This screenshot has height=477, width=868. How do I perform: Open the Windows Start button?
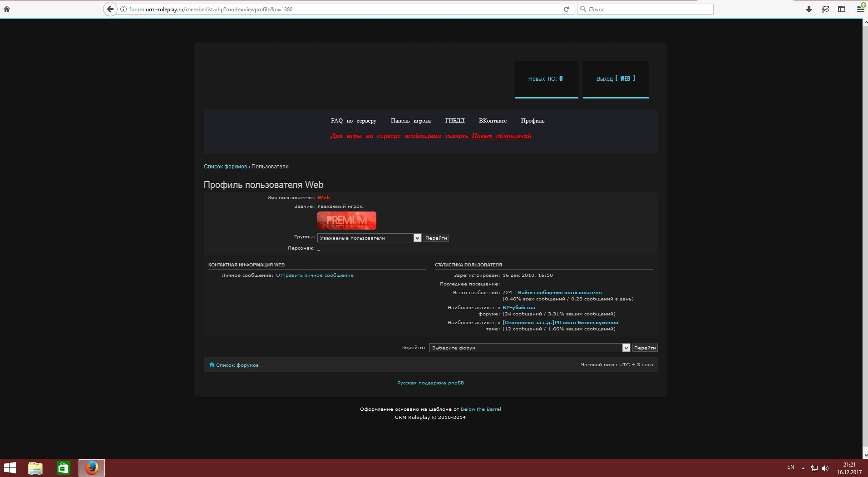10,468
